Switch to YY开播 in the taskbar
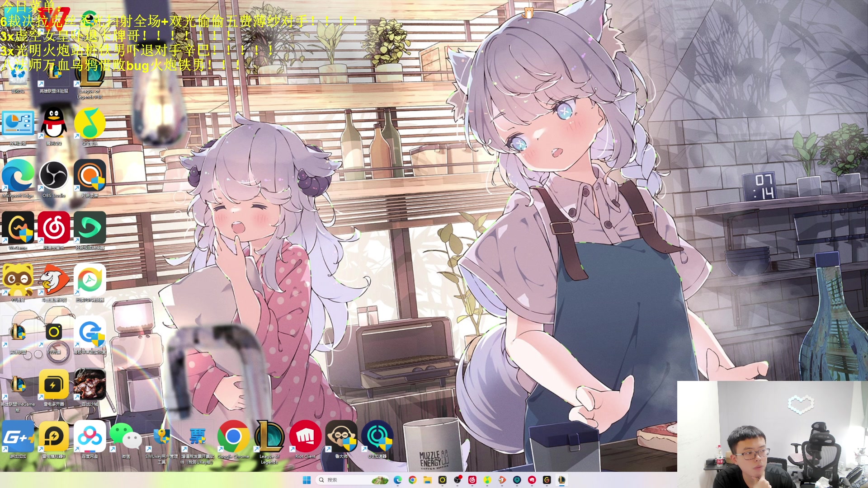 [x=442, y=480]
